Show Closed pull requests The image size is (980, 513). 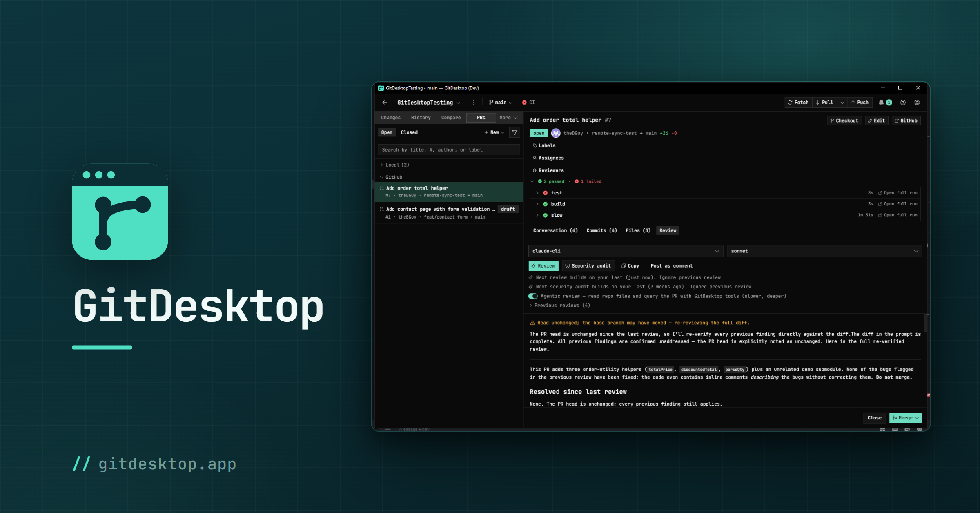pyautogui.click(x=409, y=132)
